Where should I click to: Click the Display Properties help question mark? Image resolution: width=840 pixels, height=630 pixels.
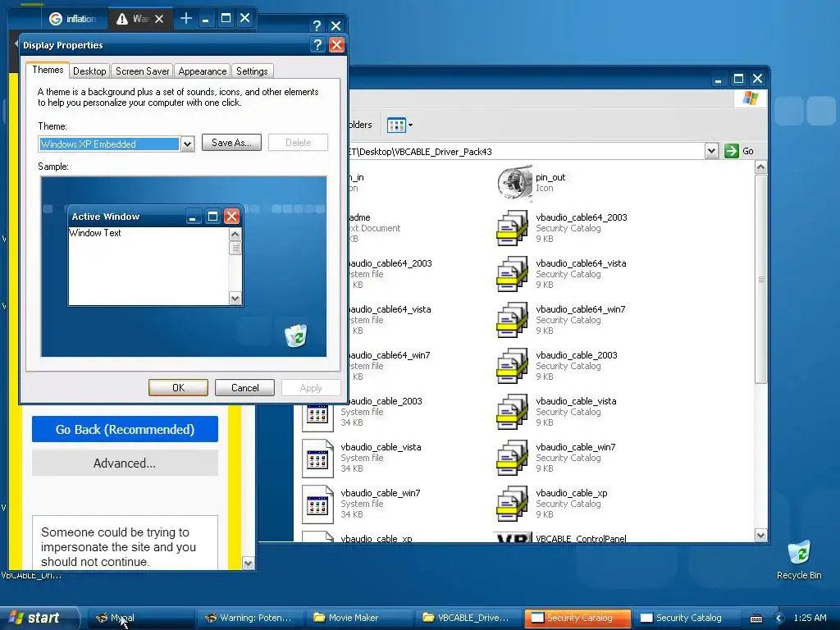coord(317,45)
